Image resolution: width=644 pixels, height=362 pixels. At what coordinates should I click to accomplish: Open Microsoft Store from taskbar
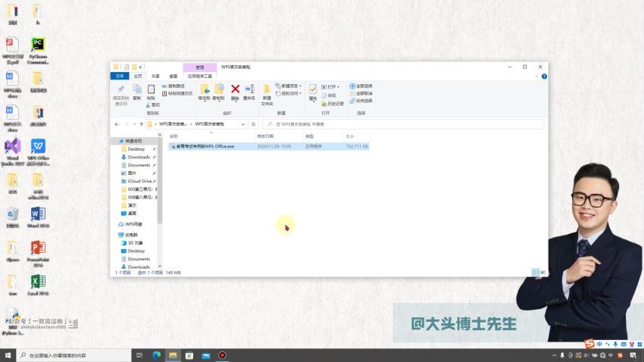click(189, 355)
